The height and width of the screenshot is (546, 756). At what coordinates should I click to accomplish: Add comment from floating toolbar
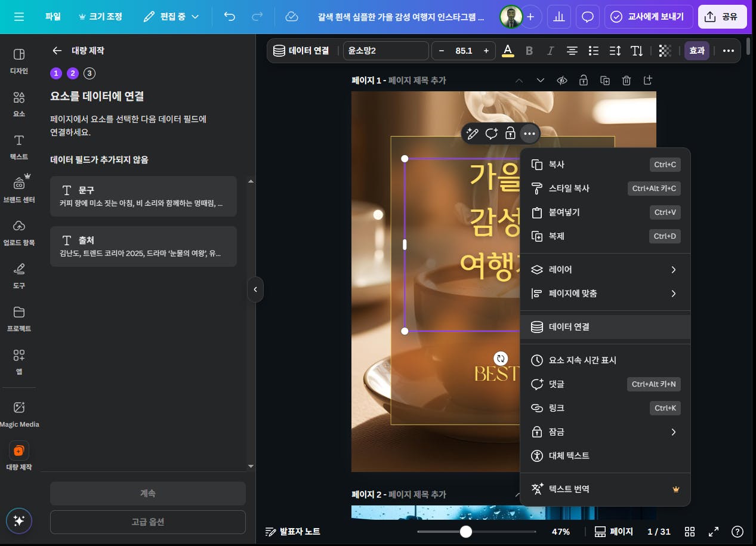(x=491, y=134)
